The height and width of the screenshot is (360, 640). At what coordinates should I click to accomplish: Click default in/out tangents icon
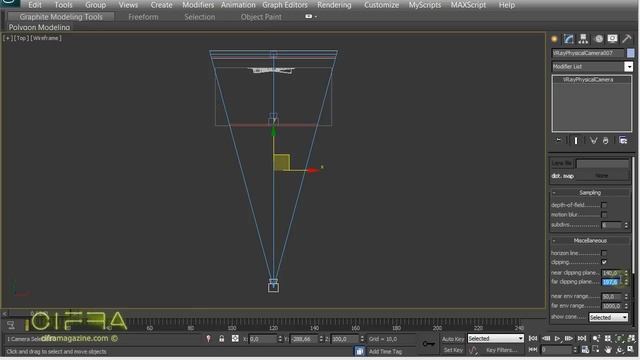pyautogui.click(x=473, y=350)
